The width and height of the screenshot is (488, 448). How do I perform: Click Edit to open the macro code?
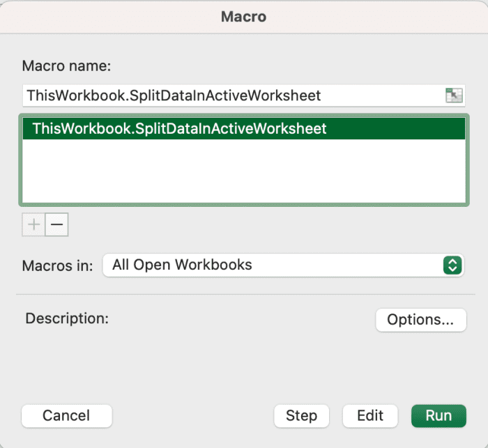click(x=370, y=416)
